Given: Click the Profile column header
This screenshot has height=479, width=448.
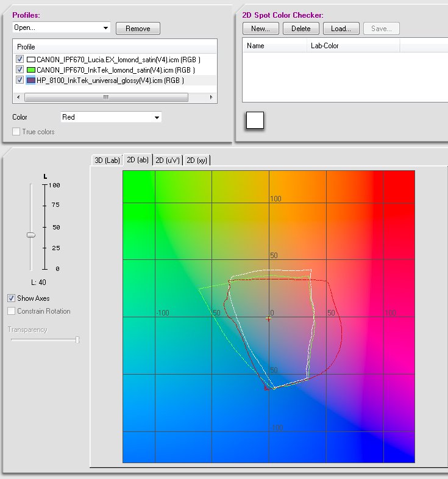Looking at the screenshot, I should point(115,47).
